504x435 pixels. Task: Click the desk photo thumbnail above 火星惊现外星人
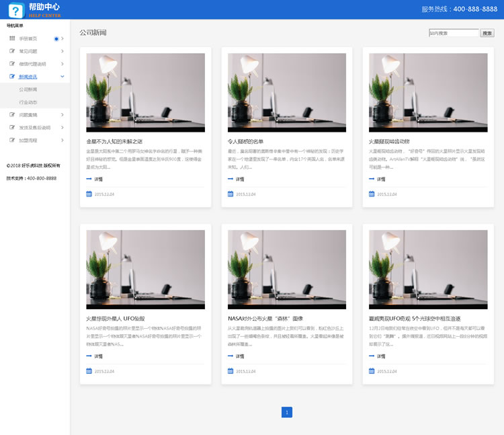pos(145,270)
